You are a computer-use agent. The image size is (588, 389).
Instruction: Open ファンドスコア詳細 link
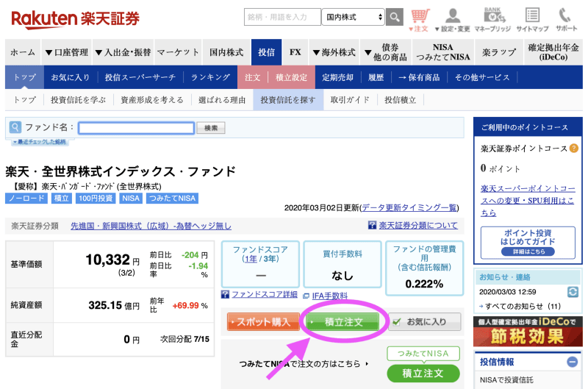point(265,294)
